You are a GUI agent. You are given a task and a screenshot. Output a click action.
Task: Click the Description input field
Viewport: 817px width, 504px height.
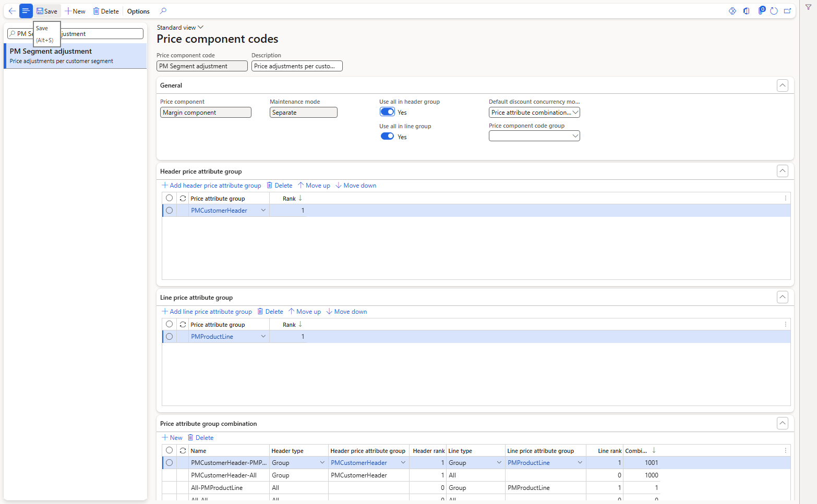[x=297, y=66]
